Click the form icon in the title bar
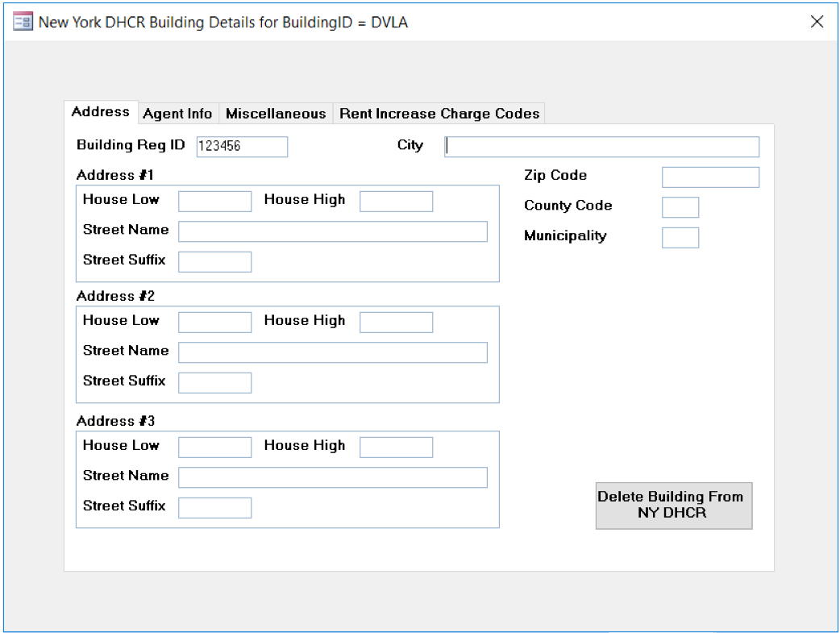 pyautogui.click(x=23, y=22)
